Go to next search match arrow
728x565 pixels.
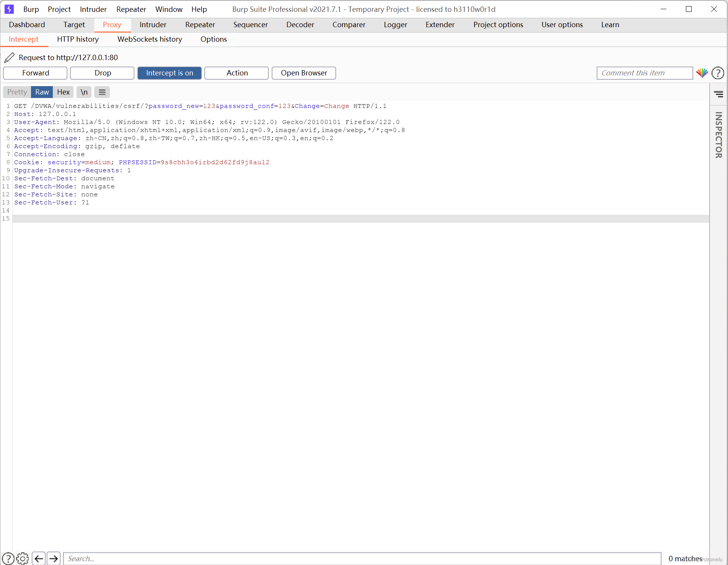coord(54,558)
